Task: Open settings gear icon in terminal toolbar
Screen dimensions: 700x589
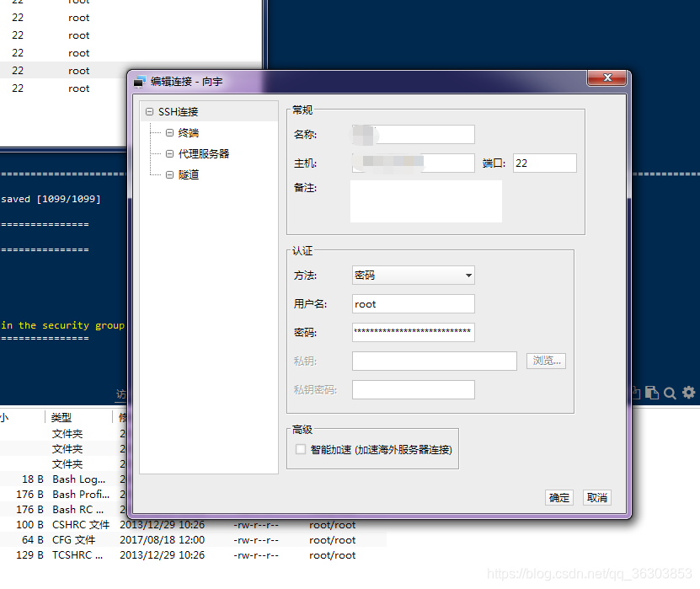Action: (x=688, y=393)
